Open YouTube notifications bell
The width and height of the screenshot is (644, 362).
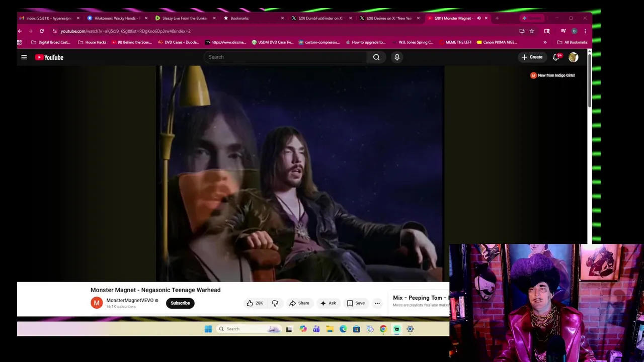556,57
